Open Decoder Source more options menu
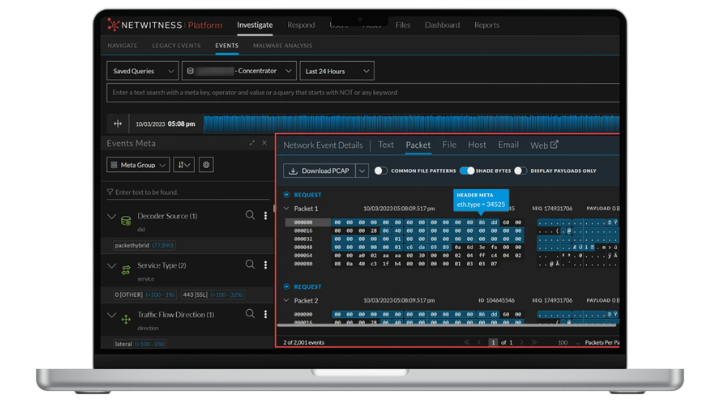 tap(265, 215)
